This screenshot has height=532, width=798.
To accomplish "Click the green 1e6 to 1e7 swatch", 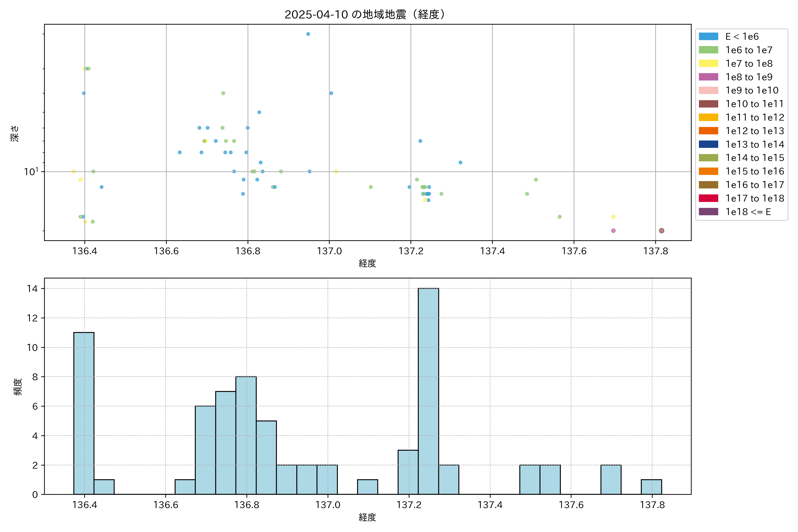I will 708,50.
